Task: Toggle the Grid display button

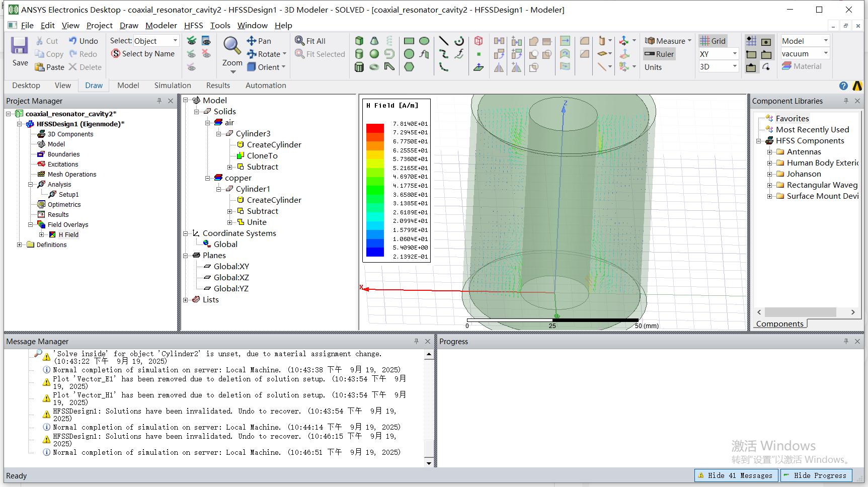Action: 713,41
